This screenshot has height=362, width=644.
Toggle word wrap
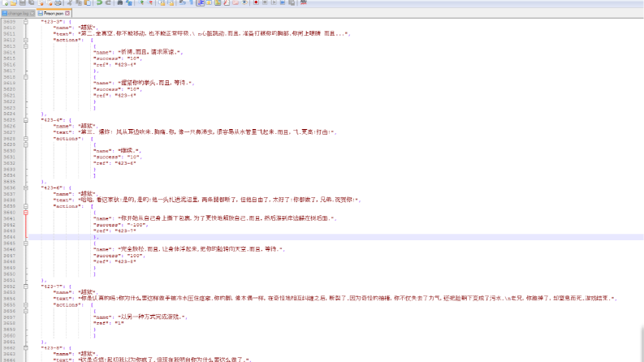pos(183,2)
